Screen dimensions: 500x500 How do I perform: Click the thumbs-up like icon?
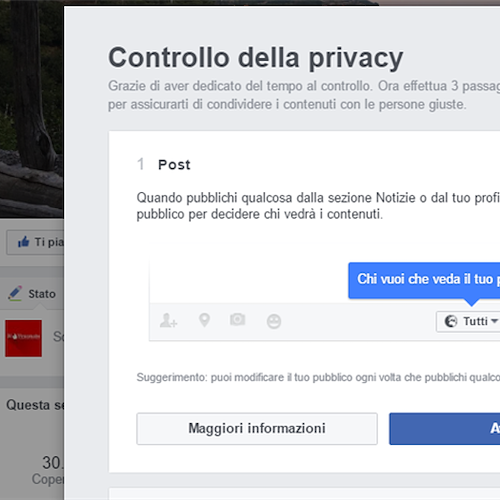[24, 242]
